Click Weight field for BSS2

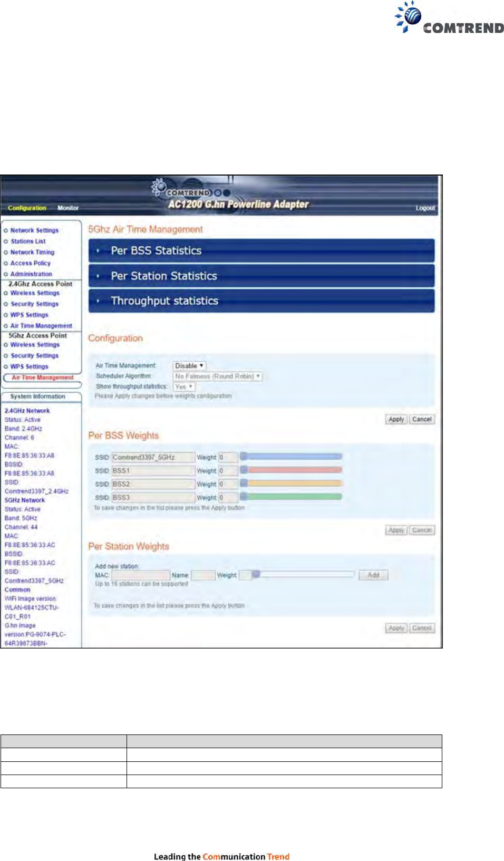point(228,484)
